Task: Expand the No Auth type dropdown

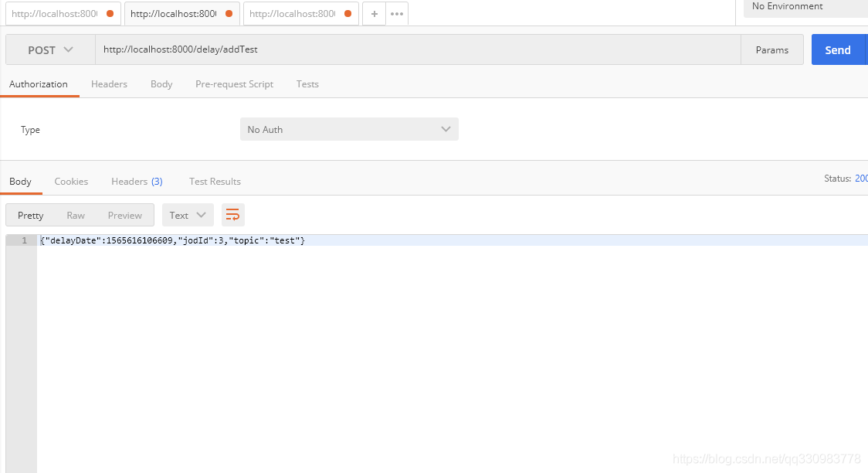Action: tap(349, 129)
